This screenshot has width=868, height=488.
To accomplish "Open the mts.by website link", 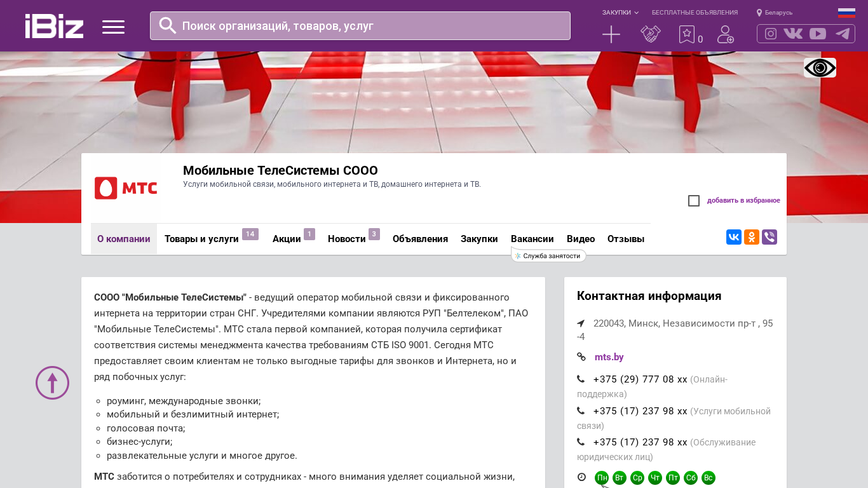I will [609, 357].
